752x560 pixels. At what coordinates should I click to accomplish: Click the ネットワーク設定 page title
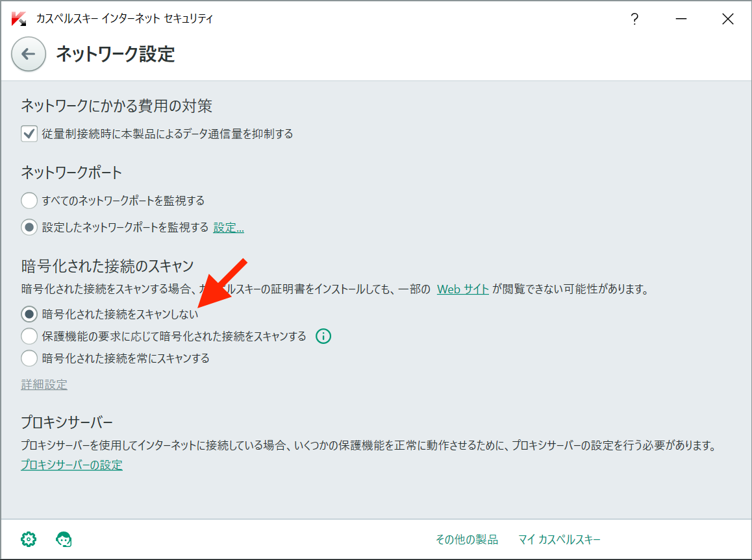pos(116,54)
